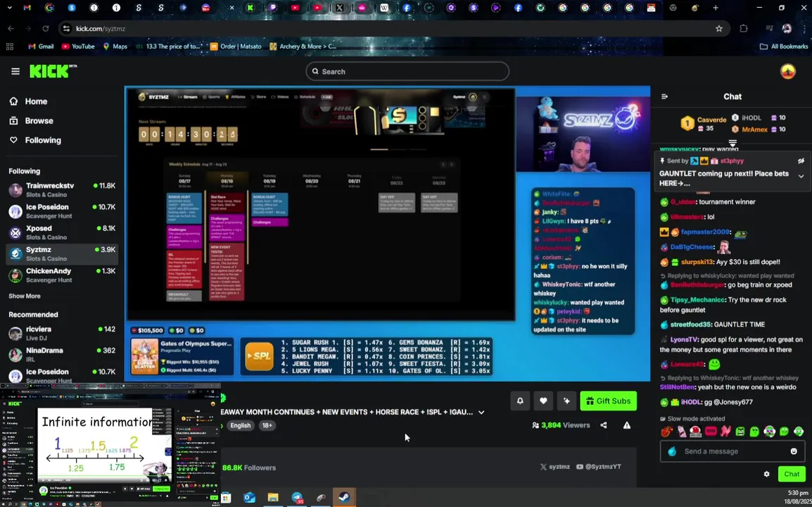This screenshot has height=507, width=812.
Task: Open Xposed channel in Following list
Action: coord(62,232)
